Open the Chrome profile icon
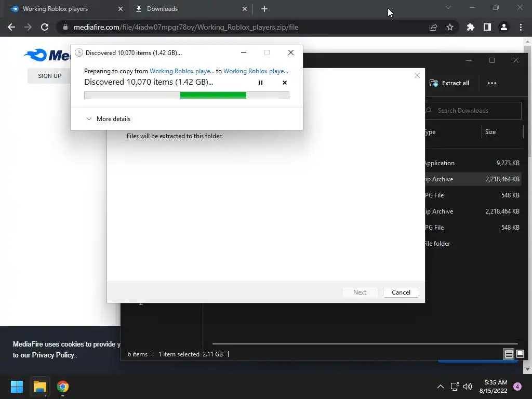The height and width of the screenshot is (399, 532). pyautogui.click(x=504, y=27)
